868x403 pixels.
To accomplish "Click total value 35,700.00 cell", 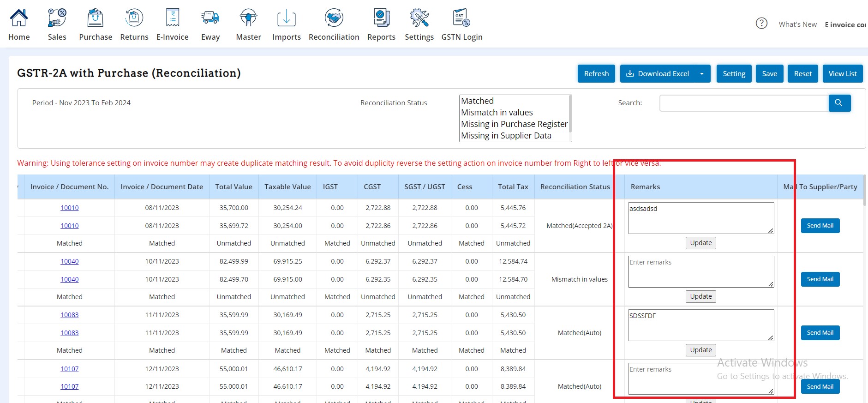I will (x=234, y=208).
